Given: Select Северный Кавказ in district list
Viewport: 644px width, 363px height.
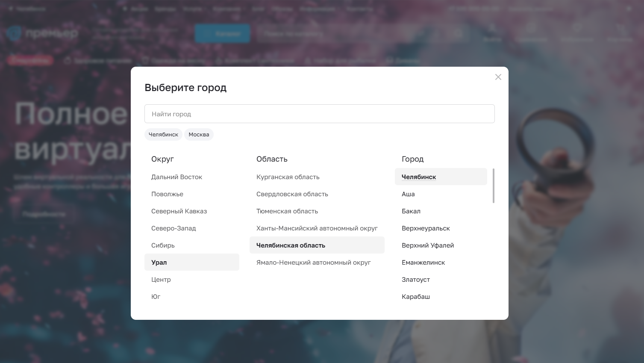Looking at the screenshot, I should pos(179,211).
